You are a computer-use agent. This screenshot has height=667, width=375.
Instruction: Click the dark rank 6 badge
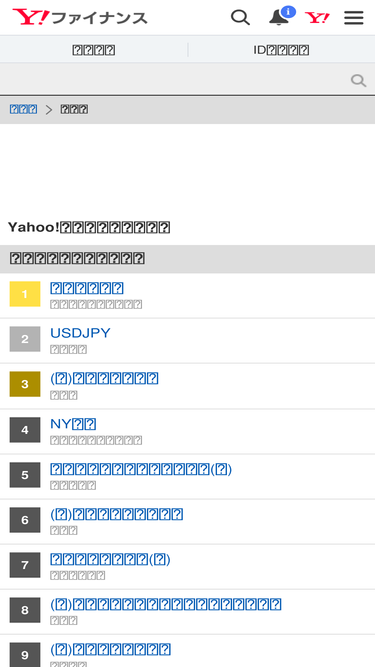tap(25, 520)
